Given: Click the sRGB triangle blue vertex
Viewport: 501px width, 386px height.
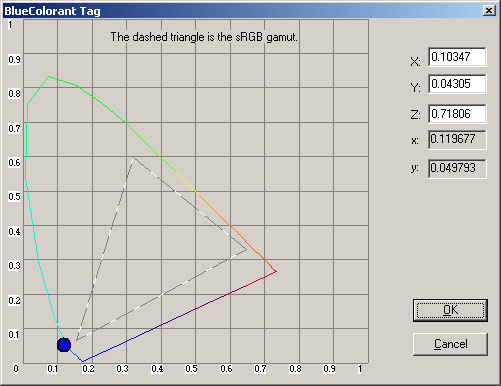Looking at the screenshot, I should (77, 340).
